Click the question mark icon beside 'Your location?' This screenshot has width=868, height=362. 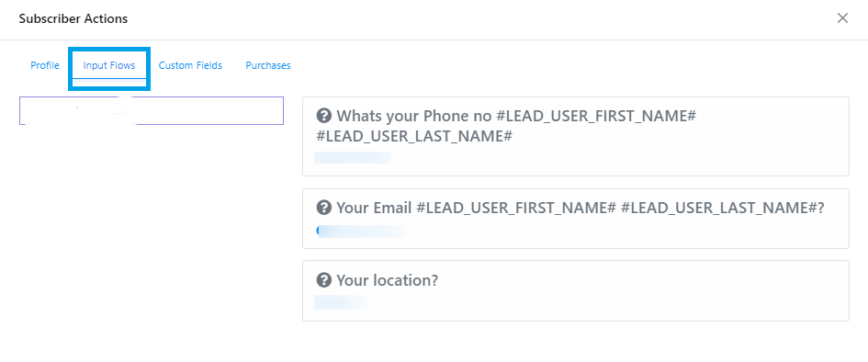pos(324,280)
